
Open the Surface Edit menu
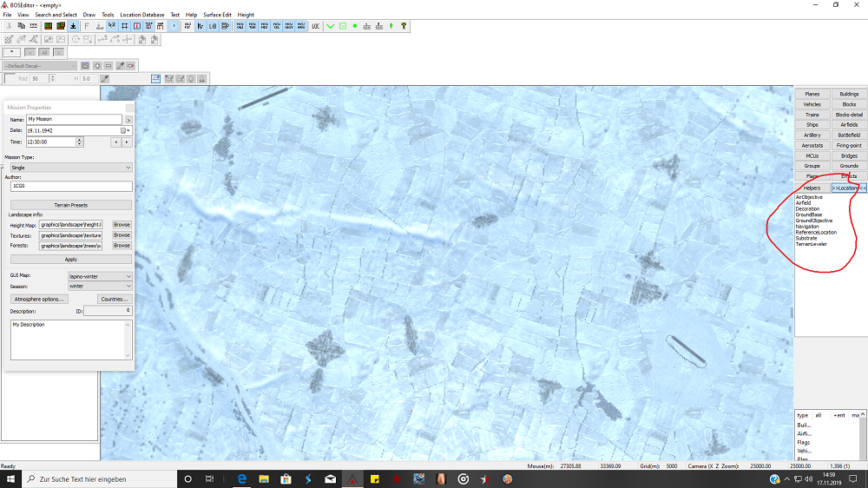coord(217,15)
